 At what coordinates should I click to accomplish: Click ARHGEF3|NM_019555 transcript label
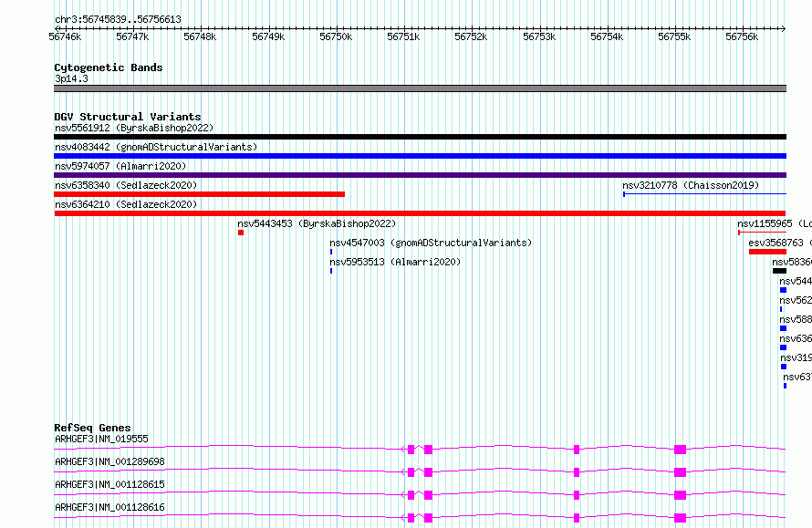[101, 439]
